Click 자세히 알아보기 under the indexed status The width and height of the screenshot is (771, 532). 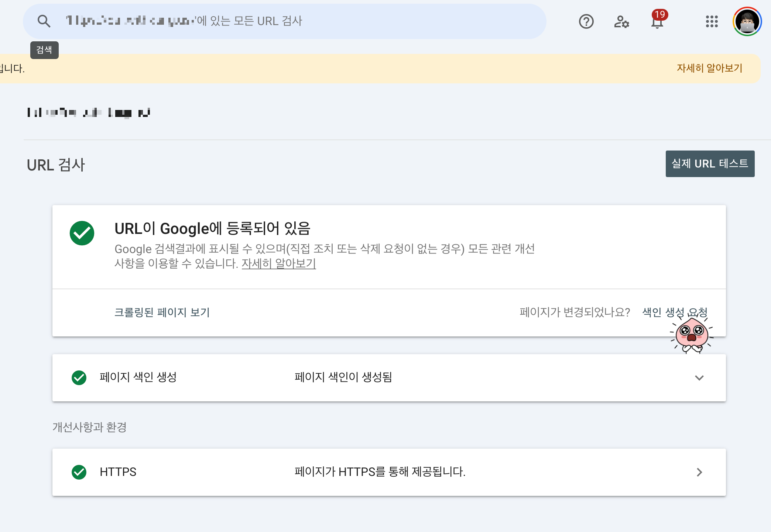coord(279,264)
